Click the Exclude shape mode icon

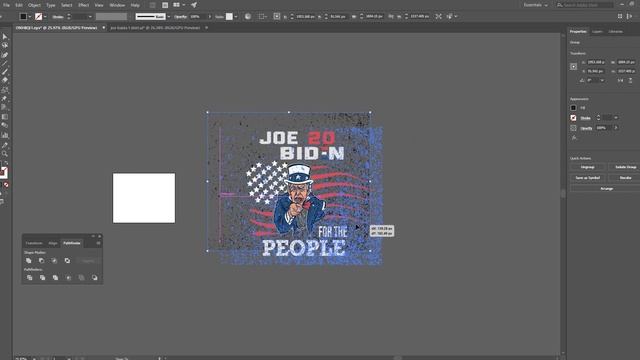[x=67, y=260]
